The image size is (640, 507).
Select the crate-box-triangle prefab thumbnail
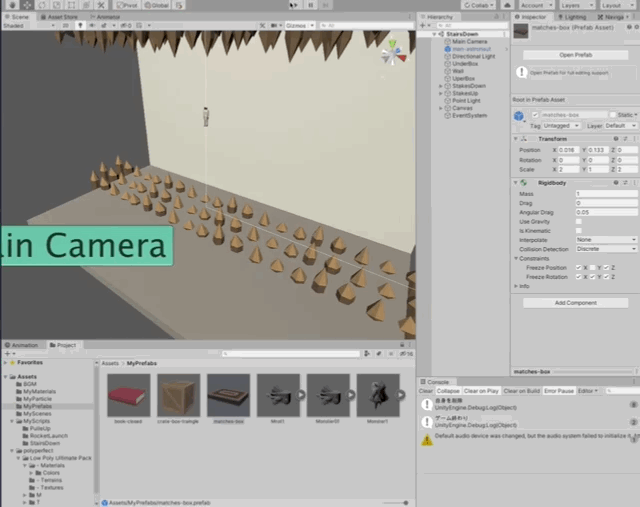[178, 395]
